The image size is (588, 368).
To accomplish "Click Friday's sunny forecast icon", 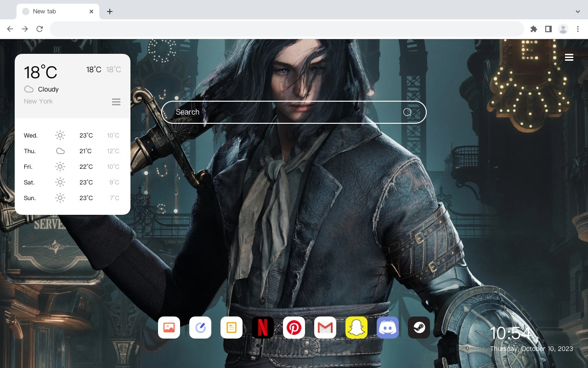I will point(60,167).
